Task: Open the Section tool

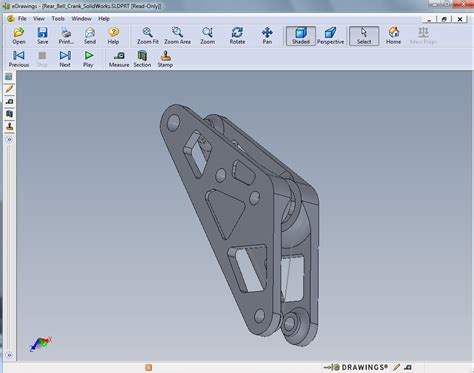Action: 142,59
